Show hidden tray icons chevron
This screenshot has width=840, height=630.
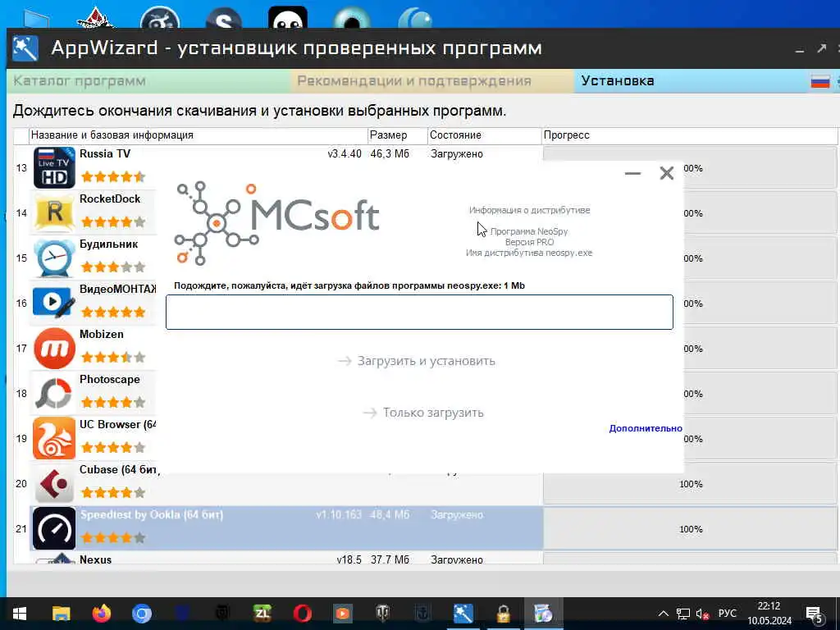[663, 614]
